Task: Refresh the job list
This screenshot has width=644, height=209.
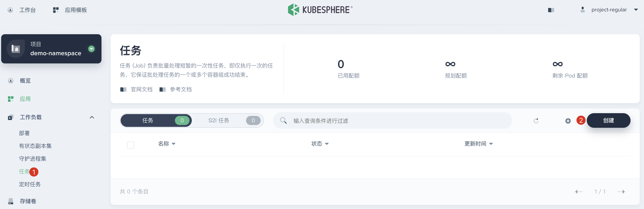Action: coord(536,120)
